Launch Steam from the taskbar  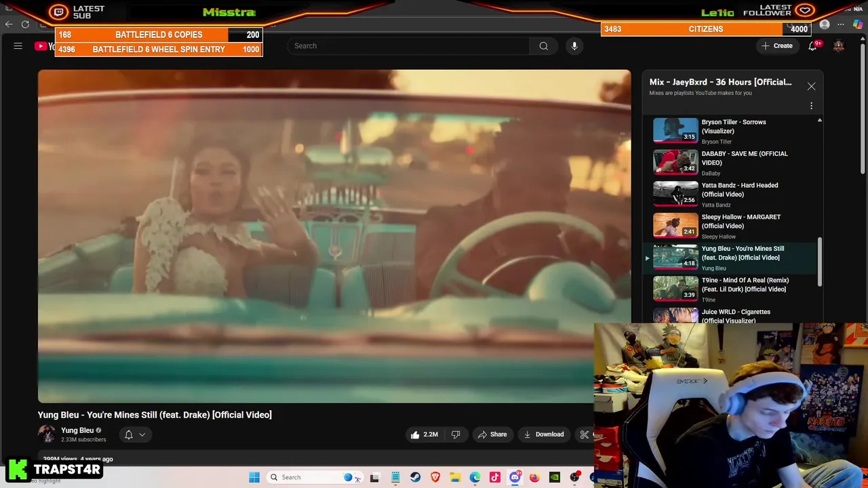(x=415, y=477)
